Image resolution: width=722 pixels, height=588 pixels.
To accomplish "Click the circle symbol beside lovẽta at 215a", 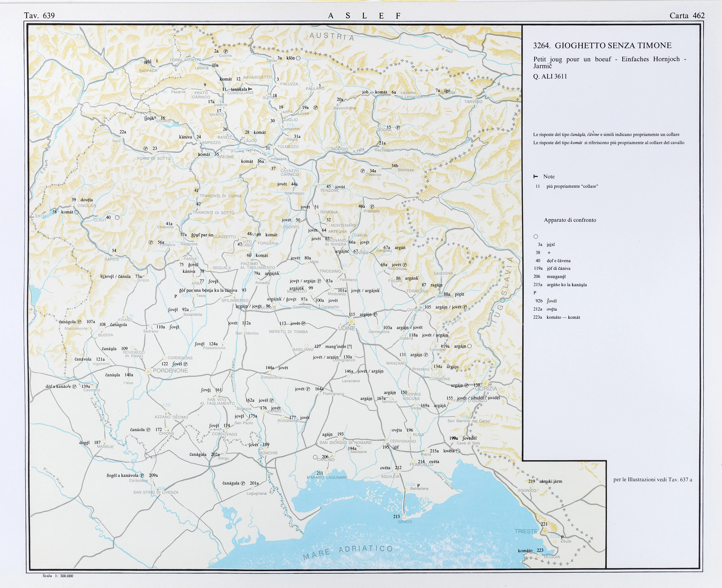I will 458,451.
